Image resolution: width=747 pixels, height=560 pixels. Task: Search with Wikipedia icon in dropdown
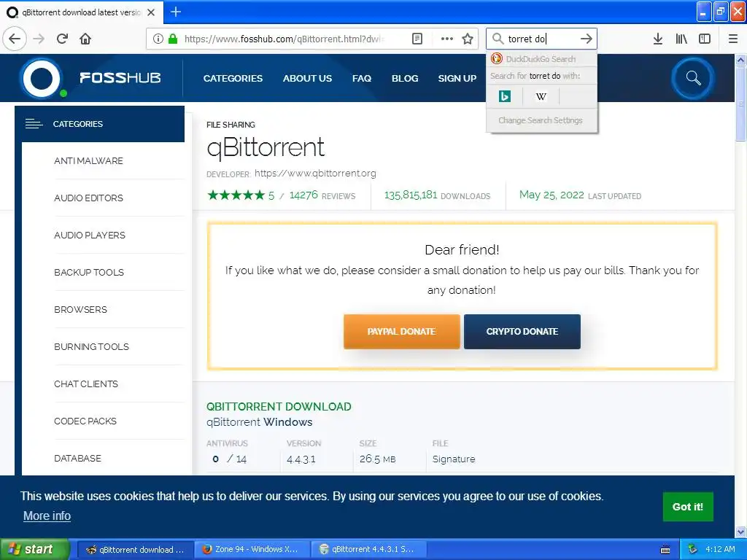coord(541,97)
